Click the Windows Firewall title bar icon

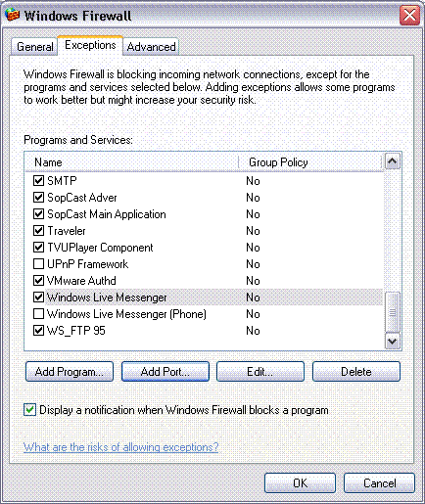tap(12, 15)
